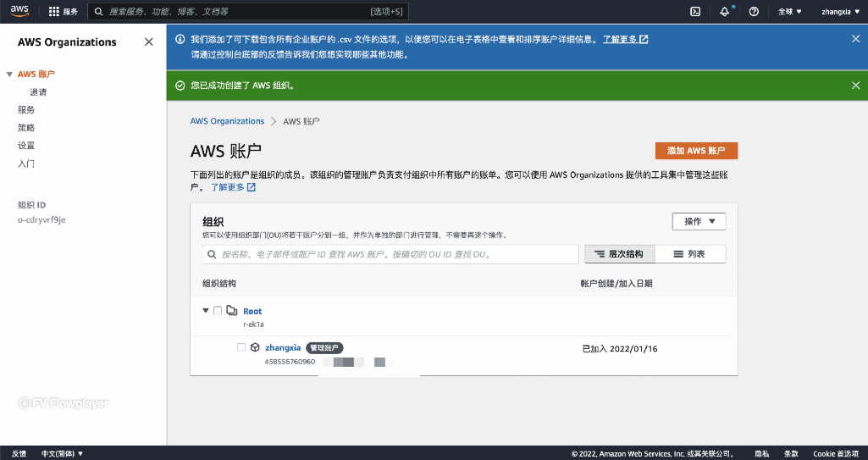Focus the account search filter field
The width and height of the screenshot is (868, 460).
[x=390, y=255]
